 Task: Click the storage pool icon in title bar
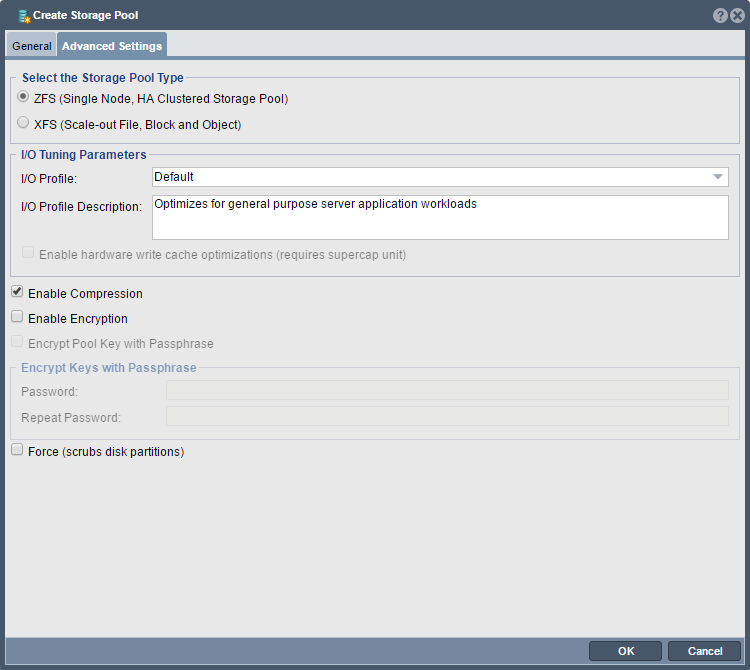[24, 16]
